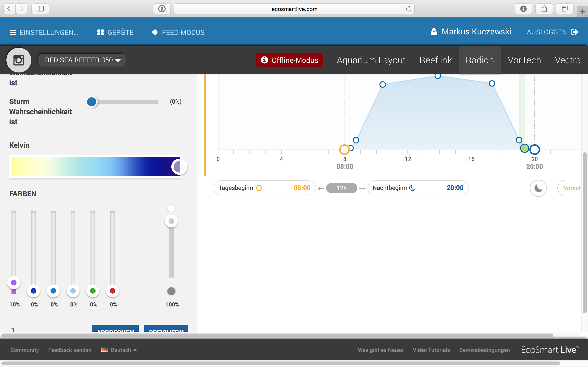
Task: Click the Sturm Wahrscheinlichkeit slider handle
Action: click(92, 102)
